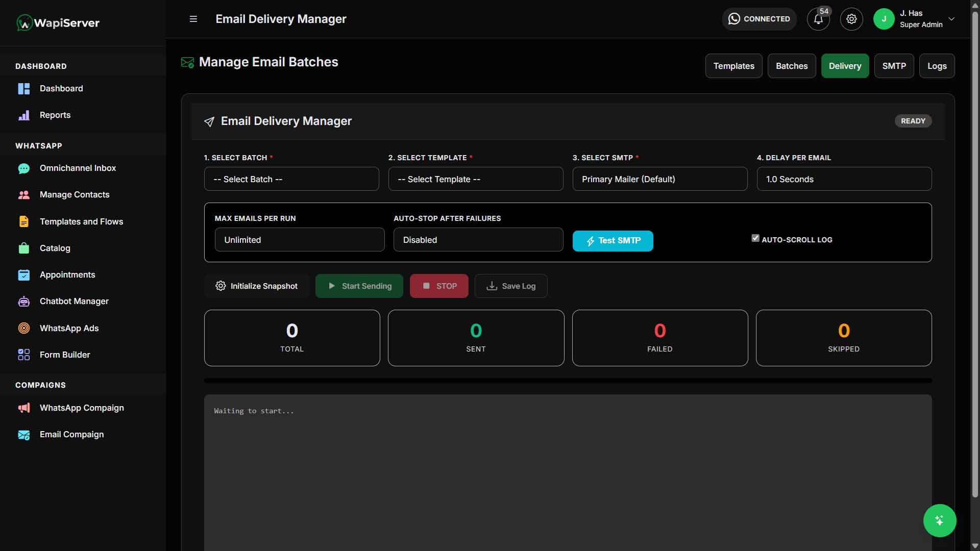The width and height of the screenshot is (980, 551).
Task: Click the delivery progress bar
Action: coord(568,381)
